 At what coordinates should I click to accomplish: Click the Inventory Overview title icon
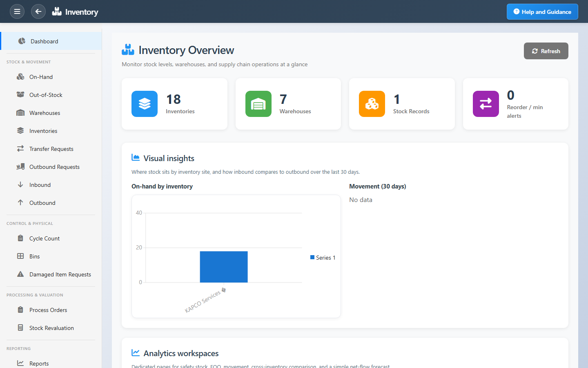coord(128,49)
